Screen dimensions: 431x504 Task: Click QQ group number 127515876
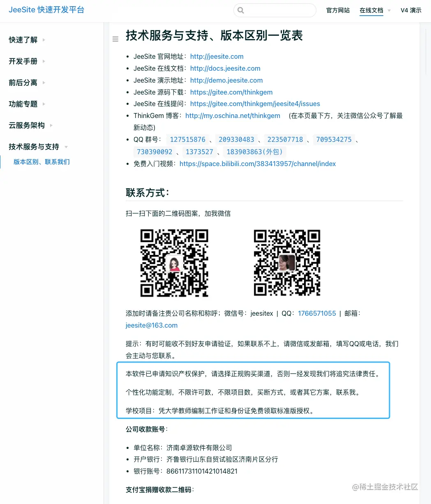tap(188, 140)
